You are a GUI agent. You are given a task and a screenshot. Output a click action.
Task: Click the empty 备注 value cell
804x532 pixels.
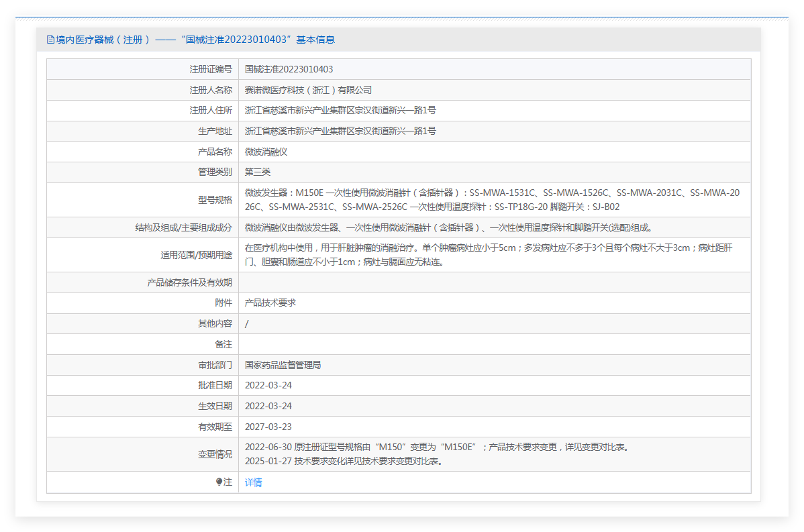[494, 344]
